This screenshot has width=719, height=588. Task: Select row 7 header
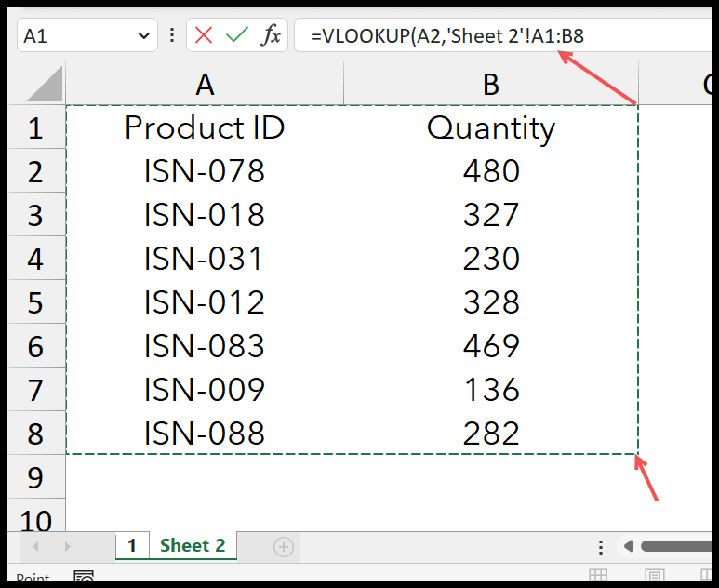(35, 389)
